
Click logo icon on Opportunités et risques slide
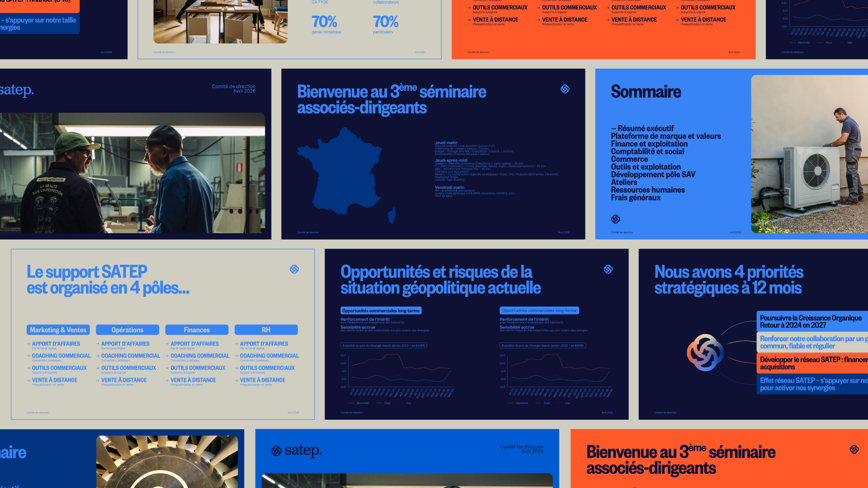click(608, 269)
